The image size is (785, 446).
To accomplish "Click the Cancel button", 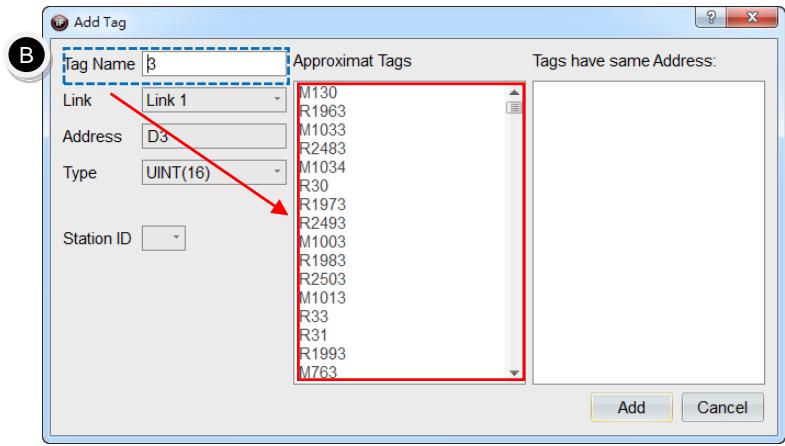I will click(x=722, y=407).
